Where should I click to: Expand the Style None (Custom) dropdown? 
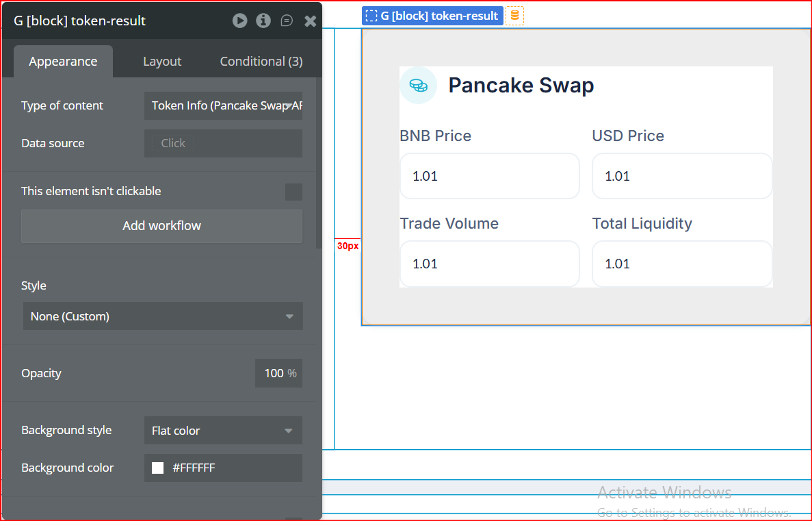coord(163,316)
